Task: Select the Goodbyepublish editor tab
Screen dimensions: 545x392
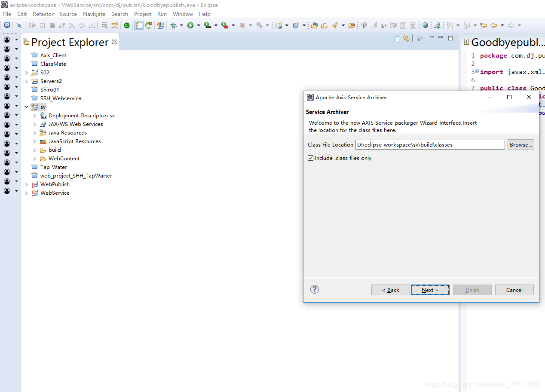Action: (504, 42)
